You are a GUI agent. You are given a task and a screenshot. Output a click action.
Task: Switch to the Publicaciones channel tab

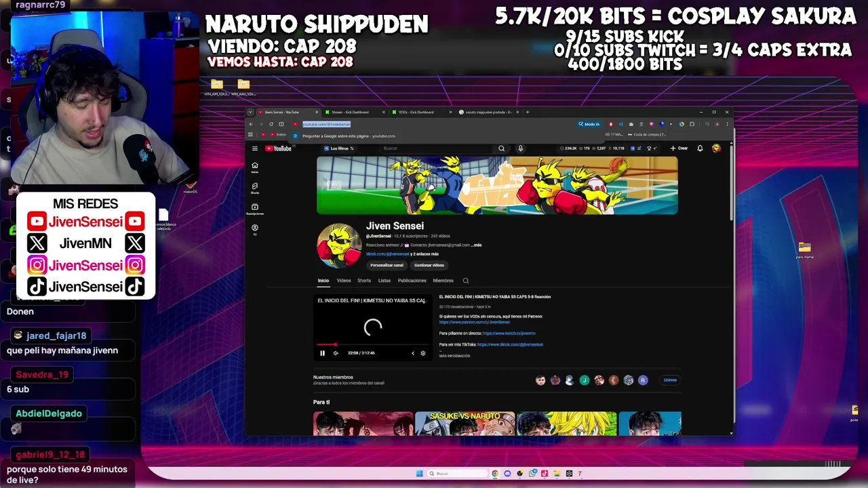click(x=412, y=281)
